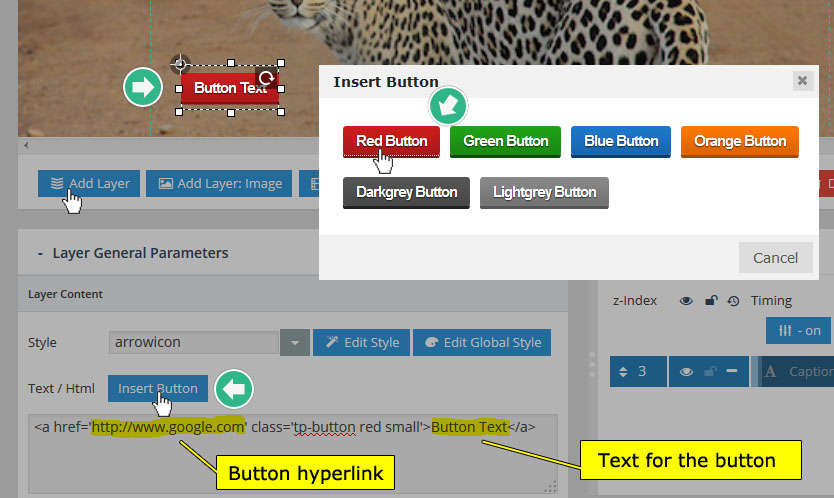Click the Caption layer type 'A' icon

770,371
